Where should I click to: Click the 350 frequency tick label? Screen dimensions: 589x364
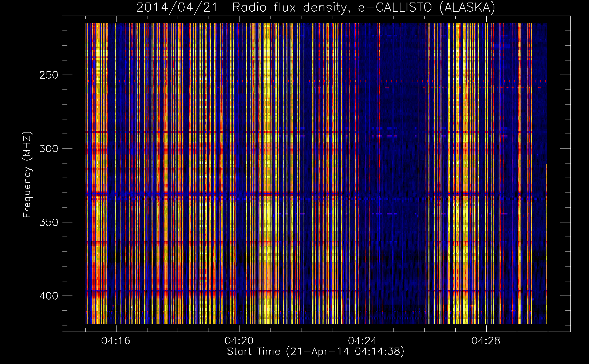tap(48, 222)
